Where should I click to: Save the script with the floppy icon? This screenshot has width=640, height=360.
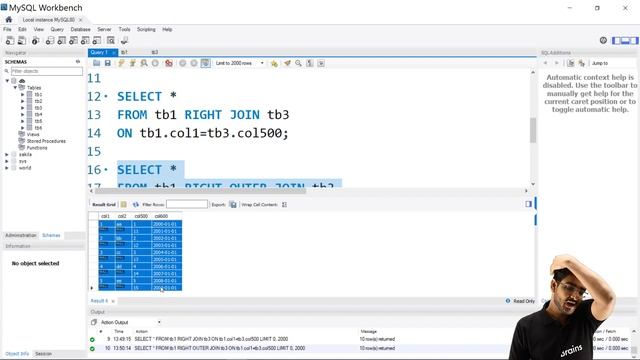point(107,63)
